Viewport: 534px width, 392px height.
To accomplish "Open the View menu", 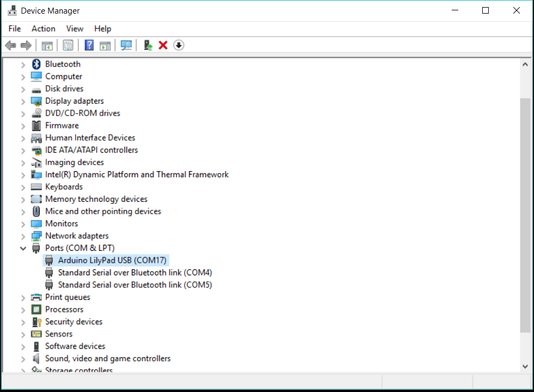I will [x=75, y=29].
